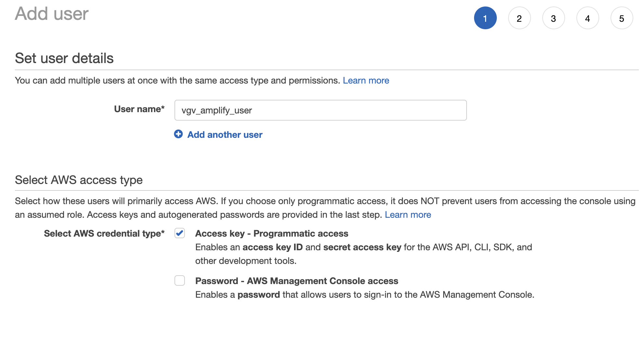Viewport: 644px width, 338px height.
Task: Select step 1 circle in wizard progress
Action: pos(485,18)
